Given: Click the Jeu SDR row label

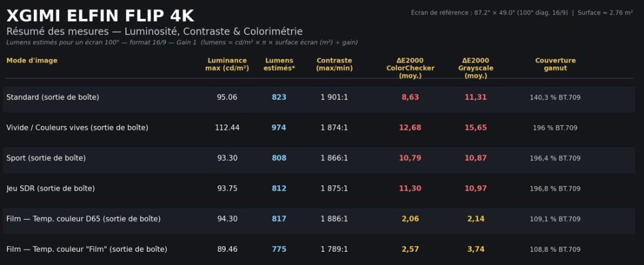Looking at the screenshot, I should (50, 189).
